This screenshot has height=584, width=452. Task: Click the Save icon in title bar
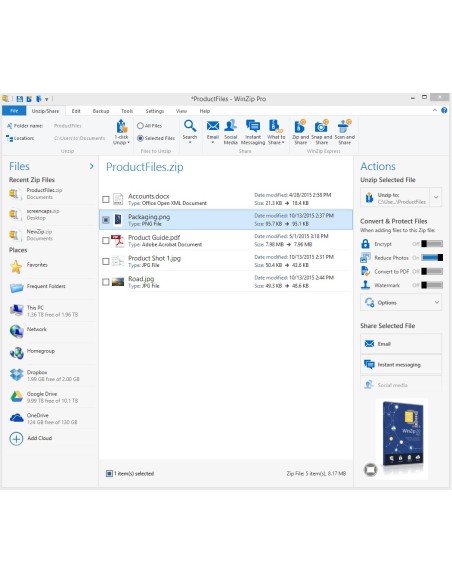click(20, 99)
